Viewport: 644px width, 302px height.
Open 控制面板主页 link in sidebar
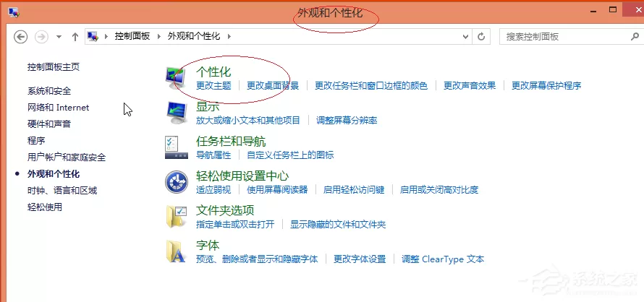tap(54, 67)
